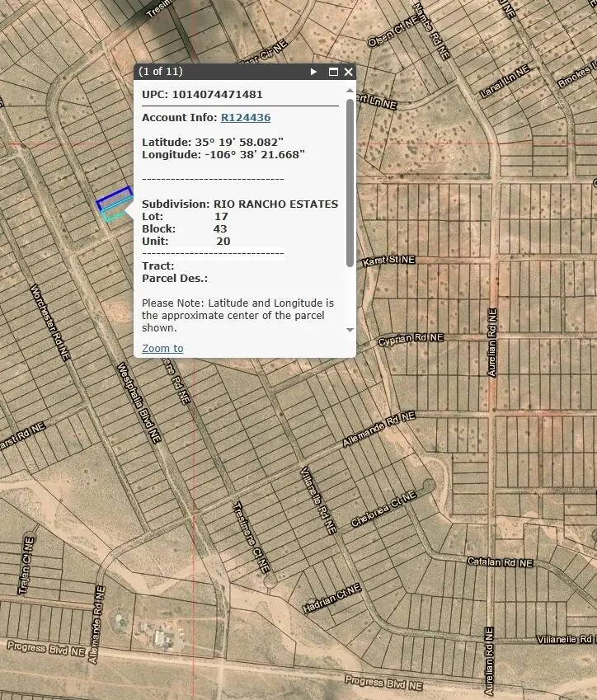Maximize the parcel info popup
Image resolution: width=597 pixels, height=700 pixels.
[x=333, y=72]
